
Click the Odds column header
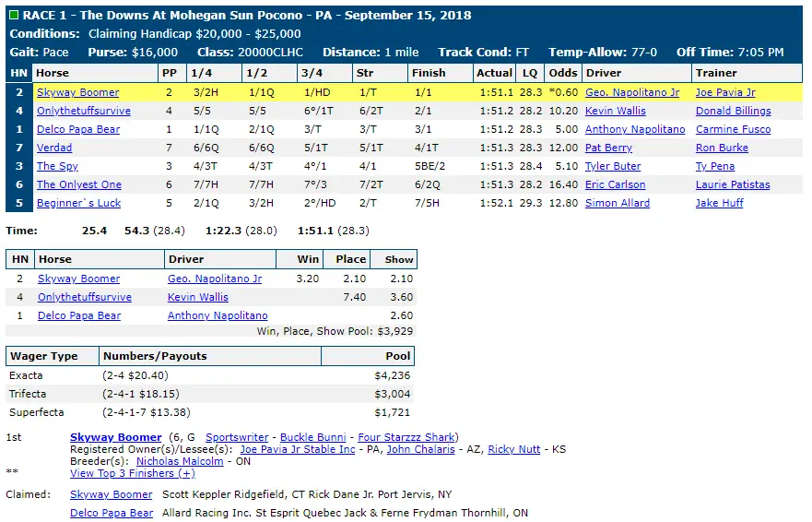563,73
